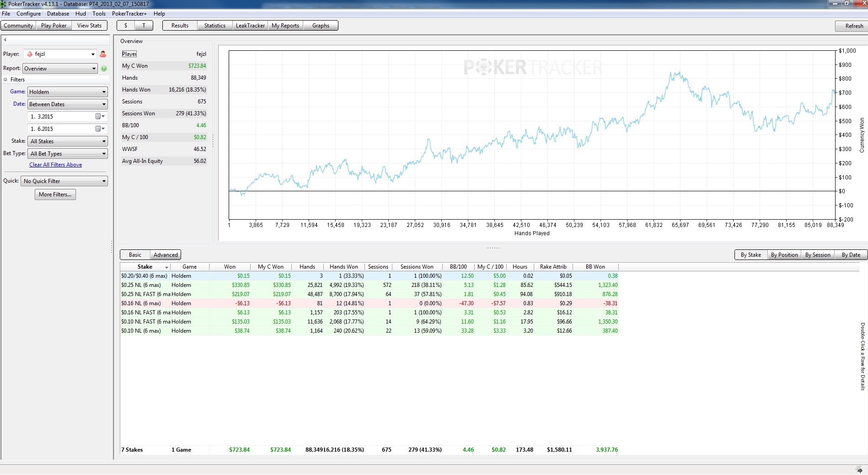Select the $0.16 NL (6 max) losing row
The width and height of the screenshot is (868, 475).
(370, 303)
